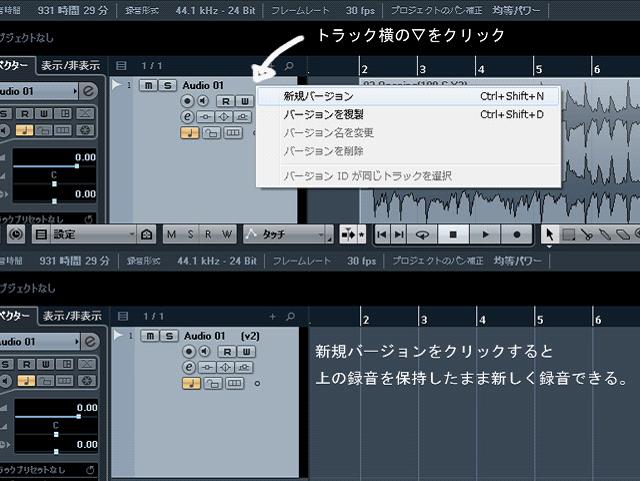Click the Record button in transport bar
Image resolution: width=642 pixels, height=481 pixels.
[517, 235]
